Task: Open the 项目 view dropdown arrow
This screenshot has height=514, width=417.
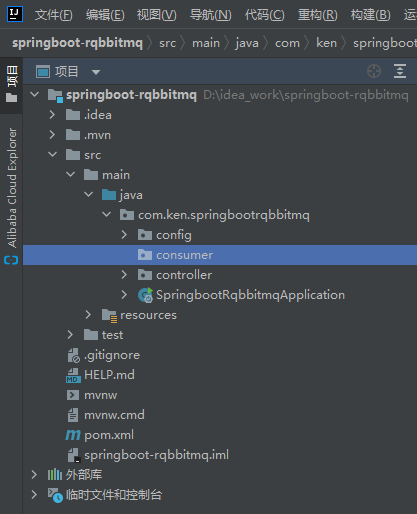Action: point(96,72)
